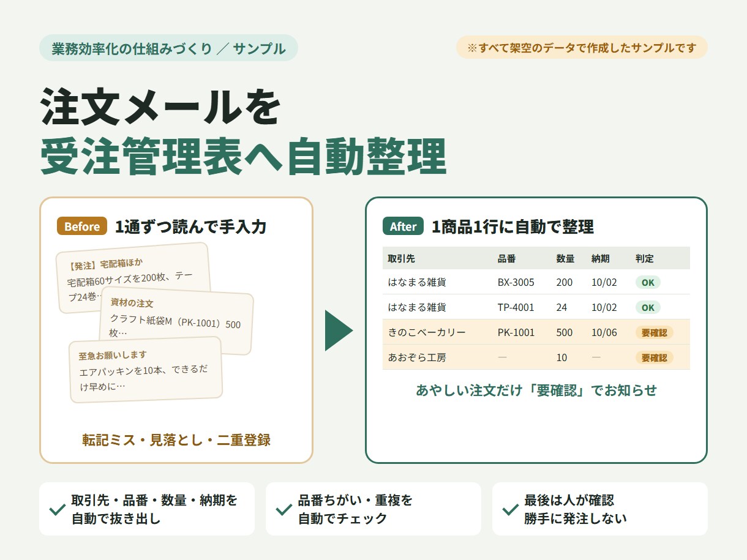This screenshot has height=560, width=747.
Task: Click the 判定 column header
Action: click(645, 258)
